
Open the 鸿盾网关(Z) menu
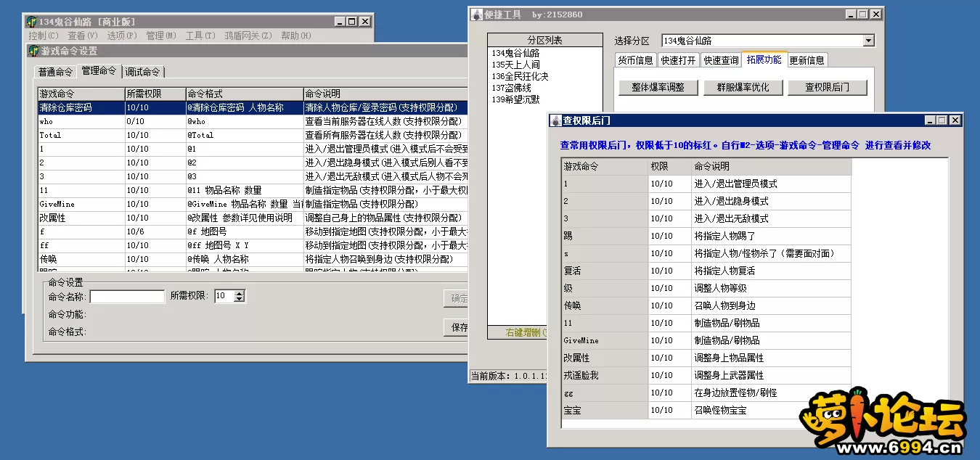248,36
